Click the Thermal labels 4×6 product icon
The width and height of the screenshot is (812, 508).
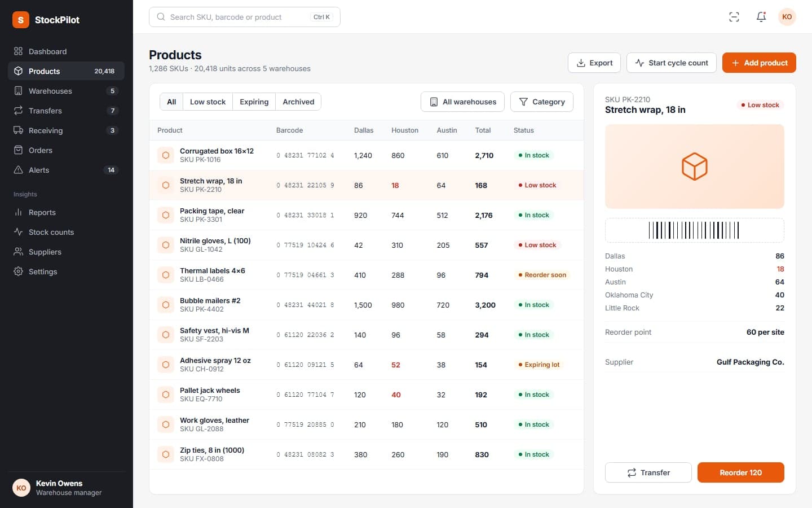(166, 275)
